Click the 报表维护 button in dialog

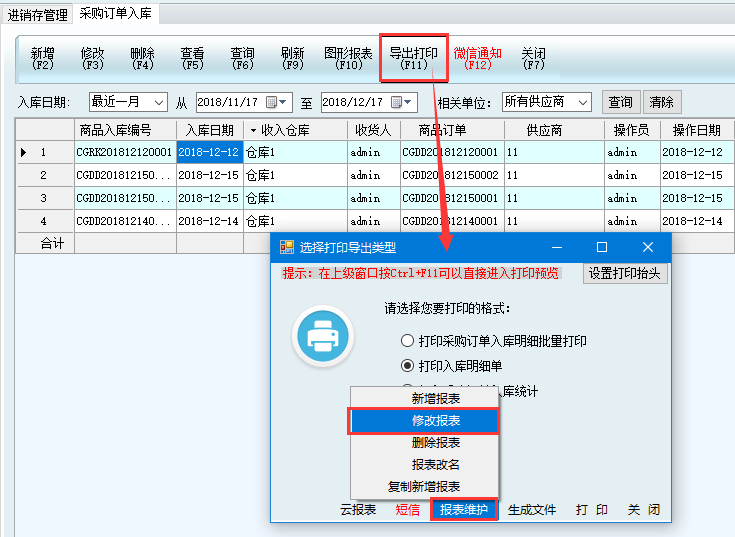(464, 510)
